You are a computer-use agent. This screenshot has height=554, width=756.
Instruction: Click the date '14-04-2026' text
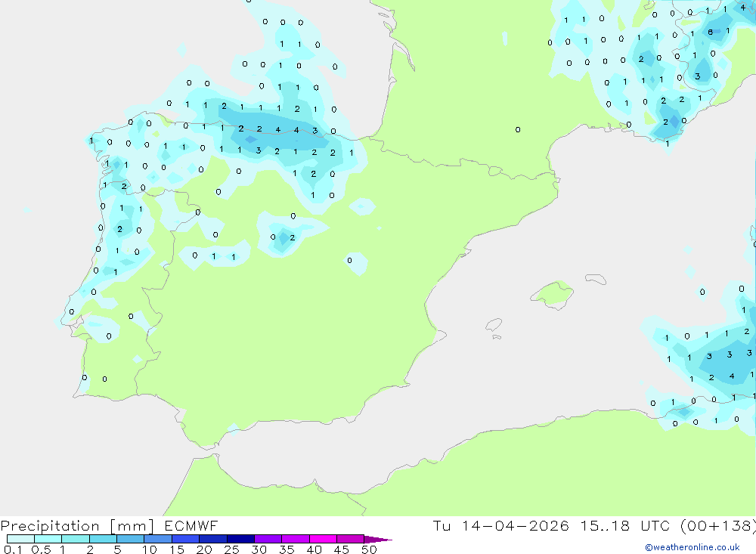coord(515,525)
